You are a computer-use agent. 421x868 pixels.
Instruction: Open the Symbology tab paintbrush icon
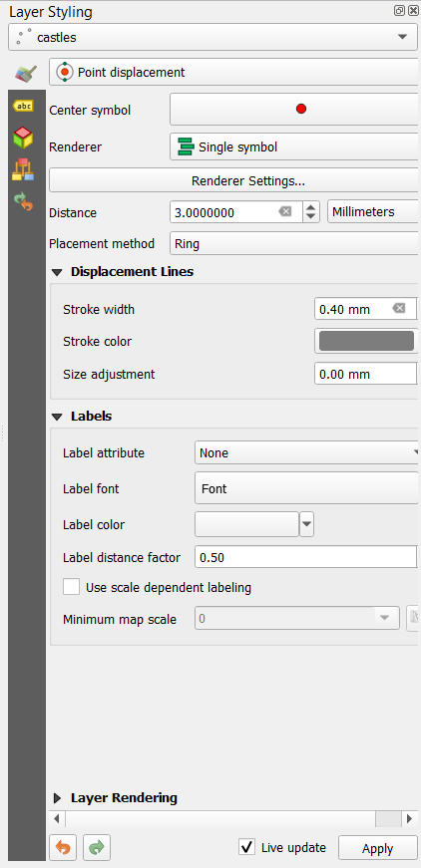click(26, 73)
